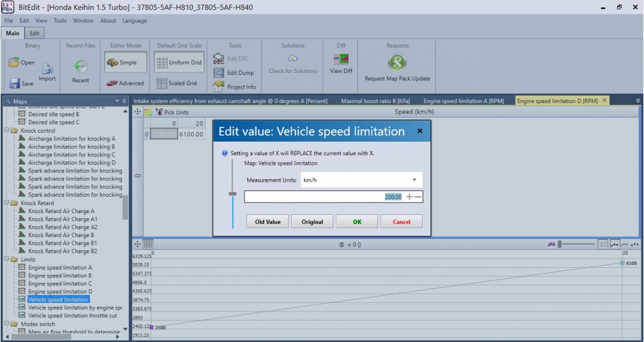Select Desired idle speed C map
This screenshot has height=342, width=644.
[54, 123]
